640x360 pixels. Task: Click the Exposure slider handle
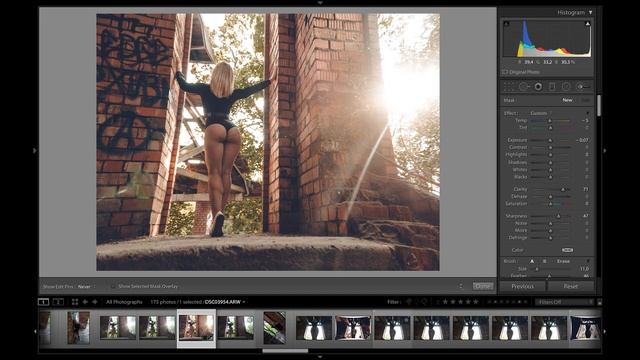coord(550,140)
